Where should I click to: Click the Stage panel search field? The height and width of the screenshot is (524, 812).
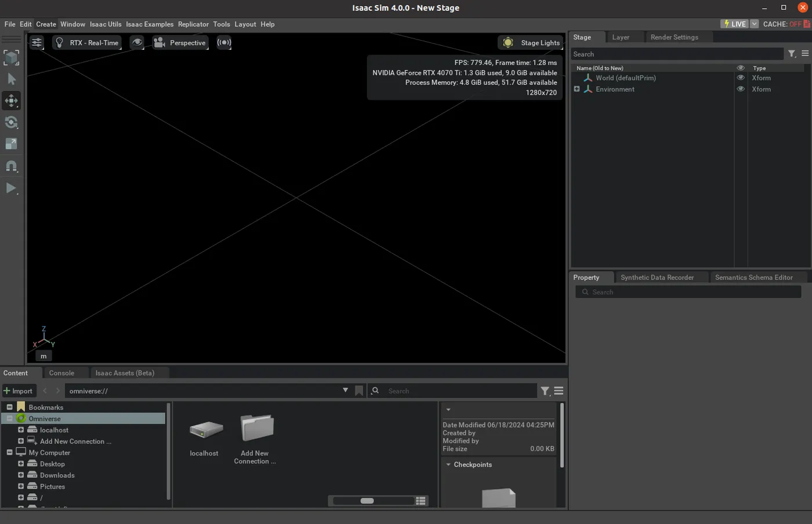coord(677,54)
